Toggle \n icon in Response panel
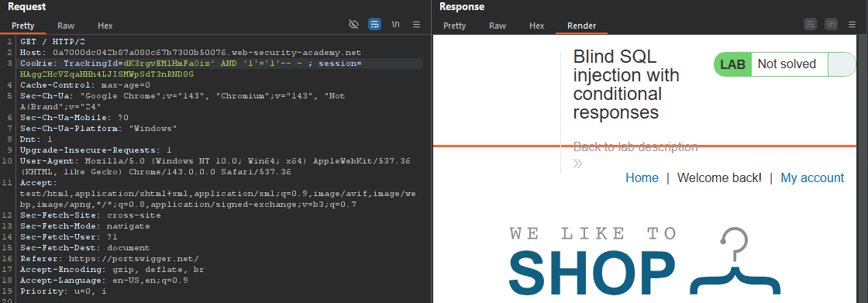The image size is (868, 303). pyautogui.click(x=831, y=24)
